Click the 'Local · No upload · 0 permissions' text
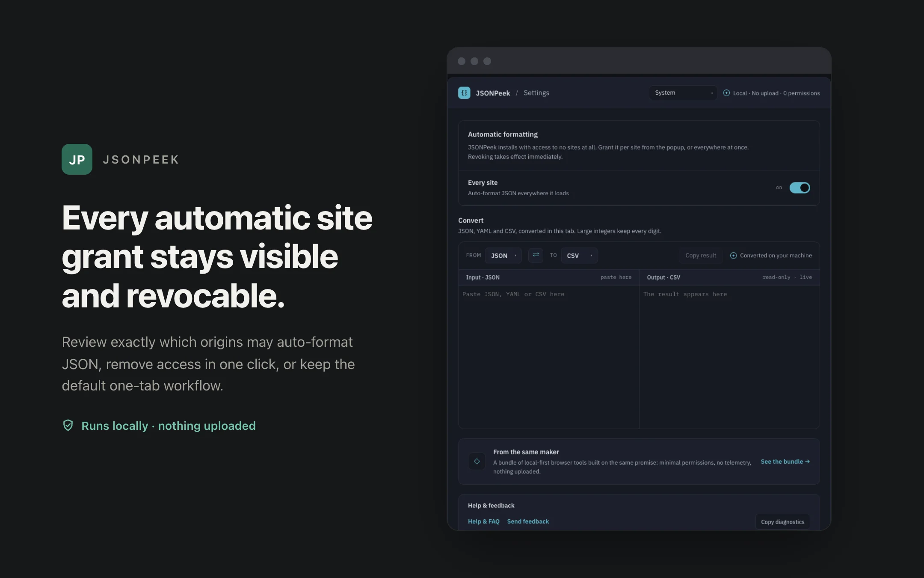924x578 pixels. 776,93
